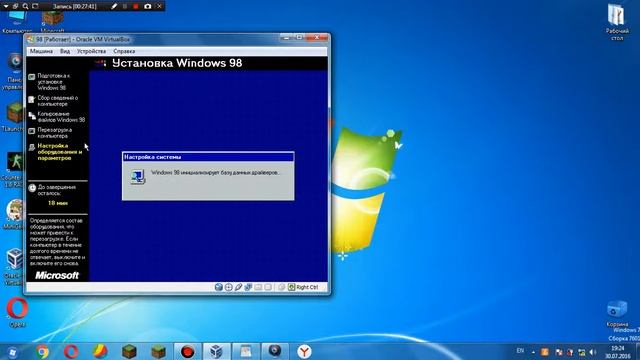Viewport: 640px width, 360px height.
Task: Open second Minecraft block icon on taskbar
Action: point(158,352)
